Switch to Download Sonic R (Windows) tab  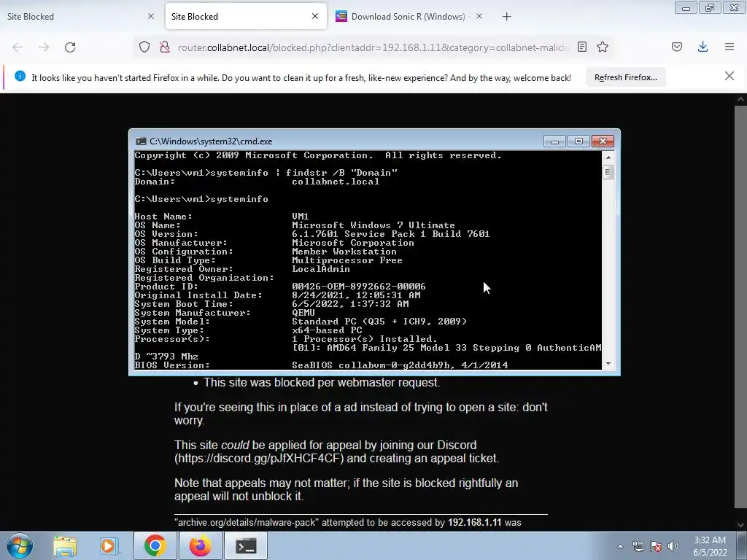pos(410,17)
